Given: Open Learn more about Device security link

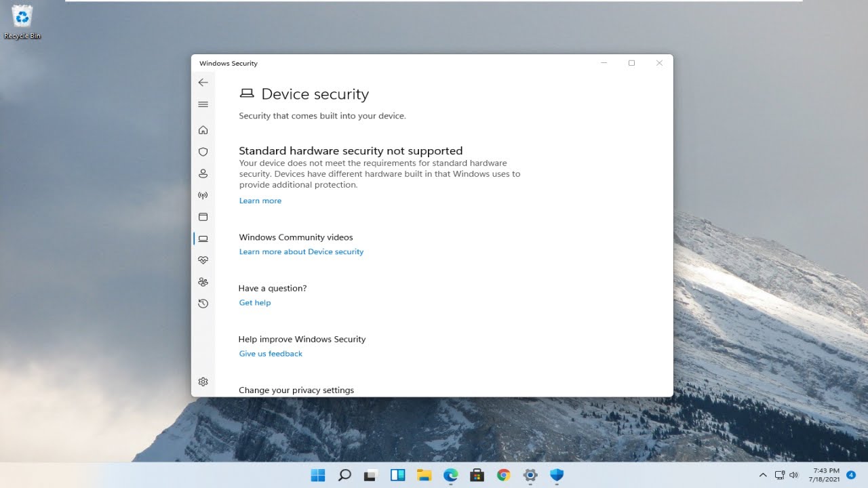Looking at the screenshot, I should click(301, 251).
